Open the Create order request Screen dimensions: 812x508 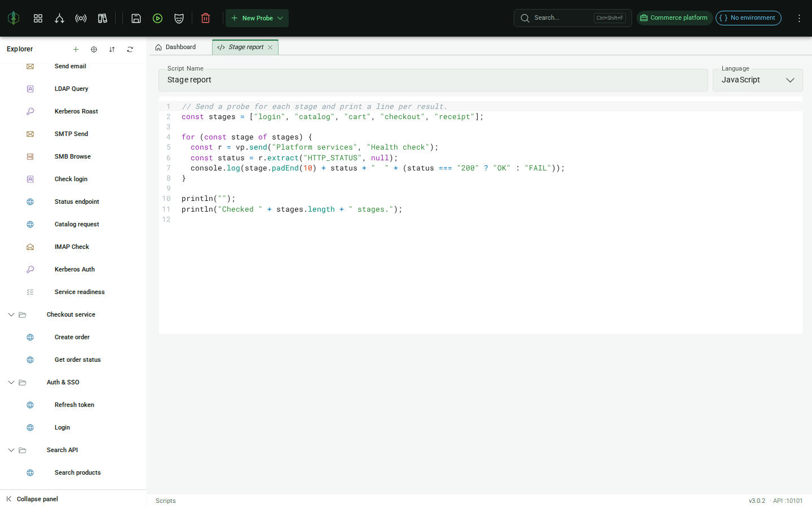73,337
